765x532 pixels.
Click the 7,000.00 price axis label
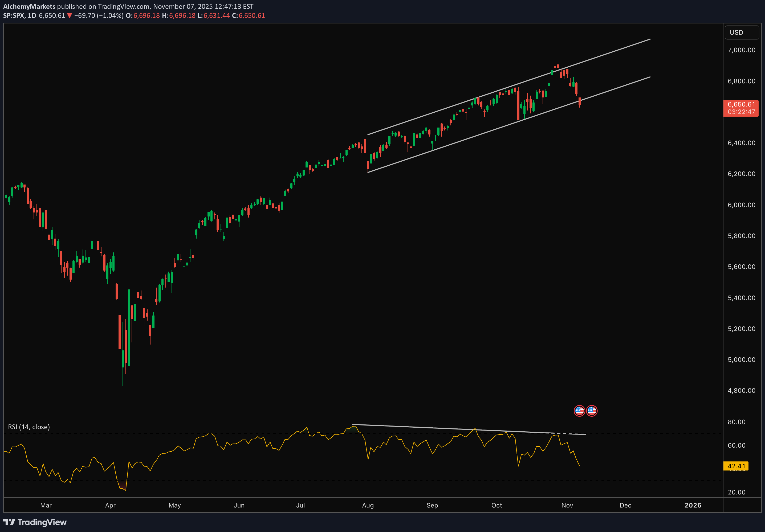741,50
